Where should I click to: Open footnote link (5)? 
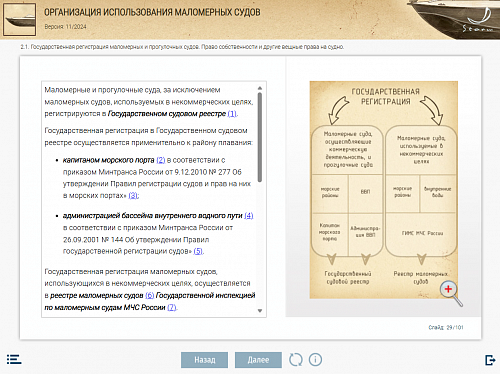(x=198, y=251)
